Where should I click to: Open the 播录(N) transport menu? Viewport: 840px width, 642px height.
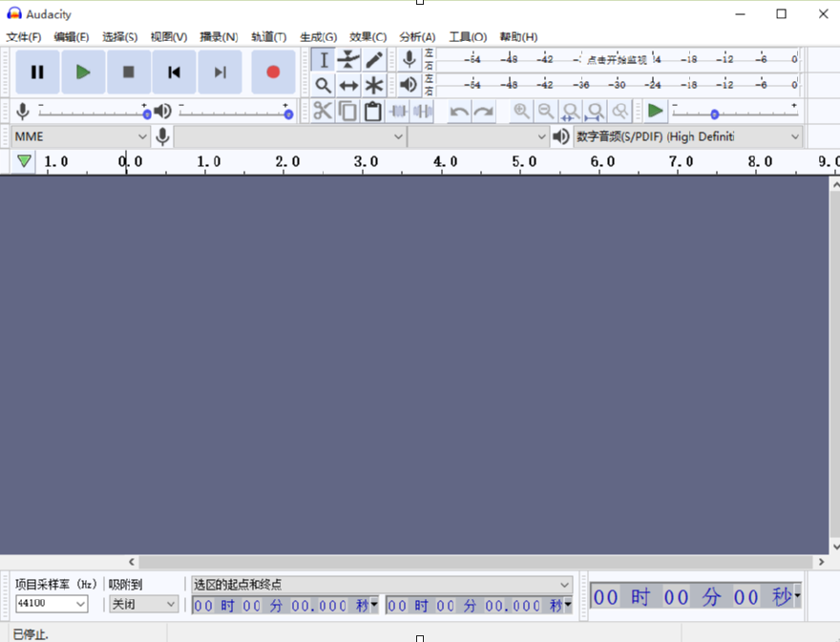coord(219,37)
